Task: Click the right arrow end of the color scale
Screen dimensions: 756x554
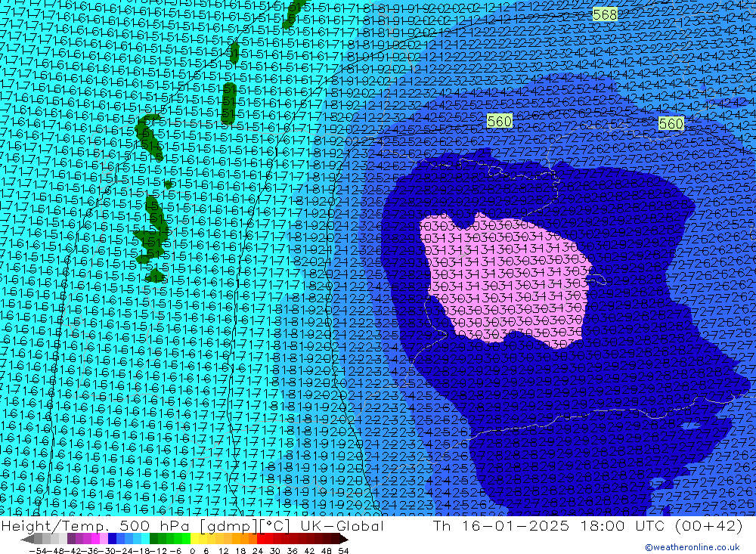Action: click(343, 540)
